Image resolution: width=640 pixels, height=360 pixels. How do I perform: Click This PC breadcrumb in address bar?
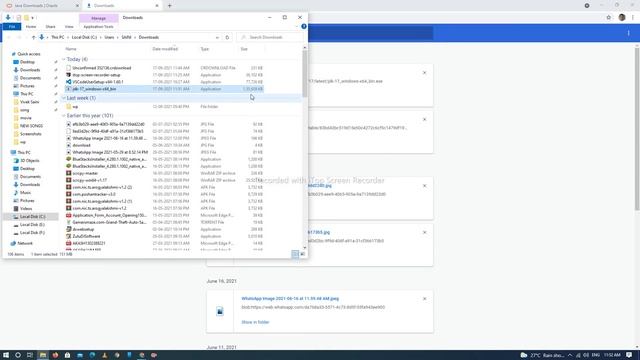pos(58,37)
